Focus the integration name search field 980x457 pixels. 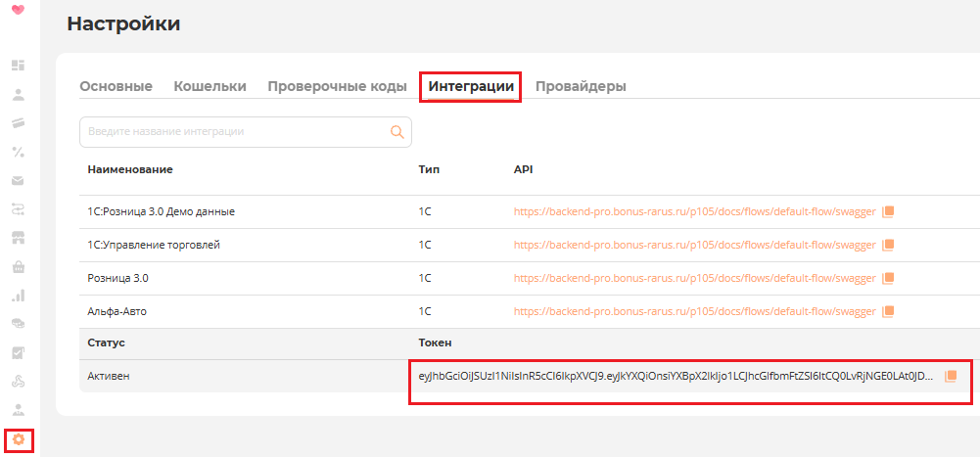[235, 132]
